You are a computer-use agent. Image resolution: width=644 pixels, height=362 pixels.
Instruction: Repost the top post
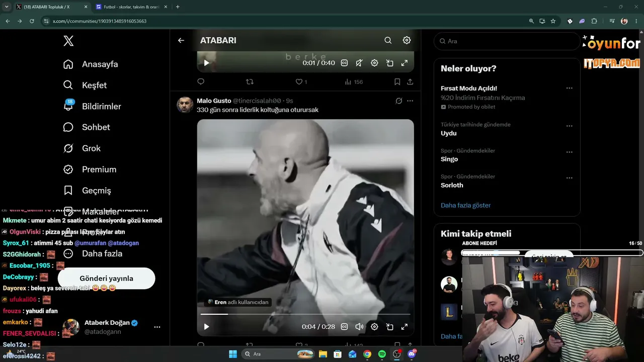coord(250,81)
